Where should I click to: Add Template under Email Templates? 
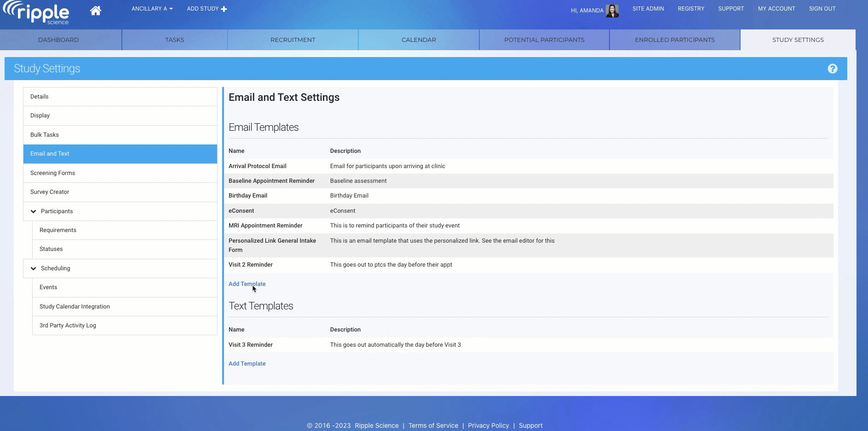(247, 284)
